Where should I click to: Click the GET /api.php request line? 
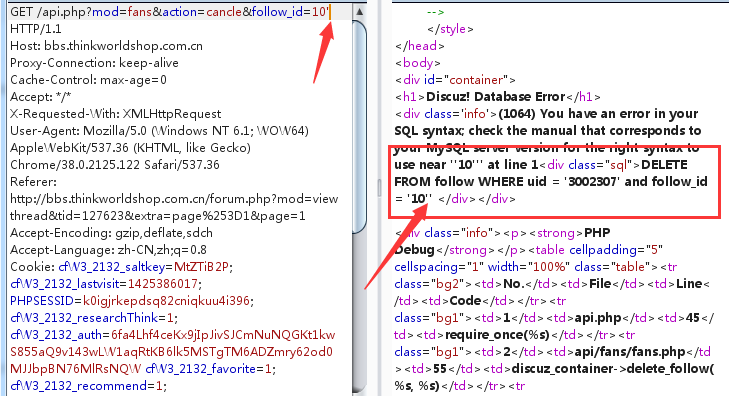(170, 12)
